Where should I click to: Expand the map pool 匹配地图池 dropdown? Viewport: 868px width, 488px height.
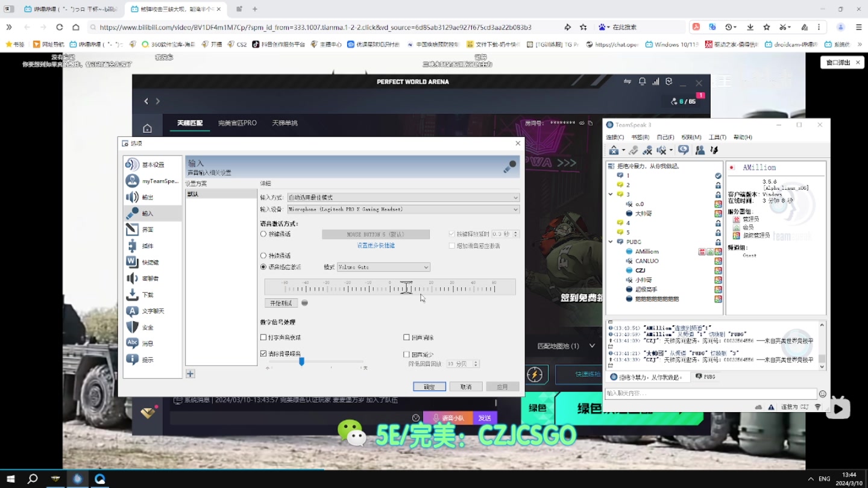pos(592,346)
